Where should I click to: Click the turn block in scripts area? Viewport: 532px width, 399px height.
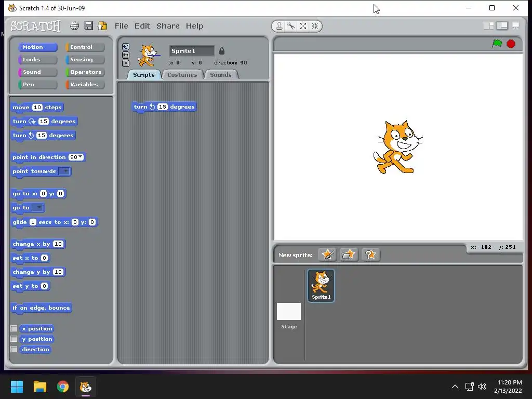[164, 107]
